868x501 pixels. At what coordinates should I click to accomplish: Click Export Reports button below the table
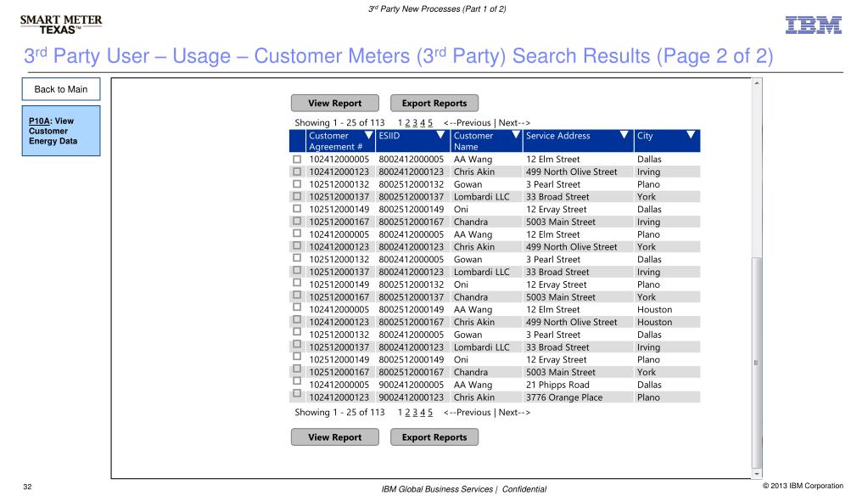[434, 437]
